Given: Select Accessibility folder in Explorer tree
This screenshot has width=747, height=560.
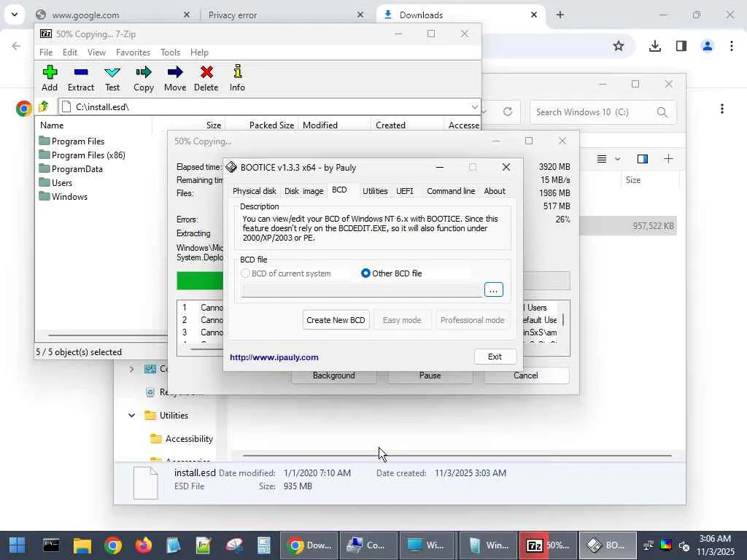Looking at the screenshot, I should [182, 438].
